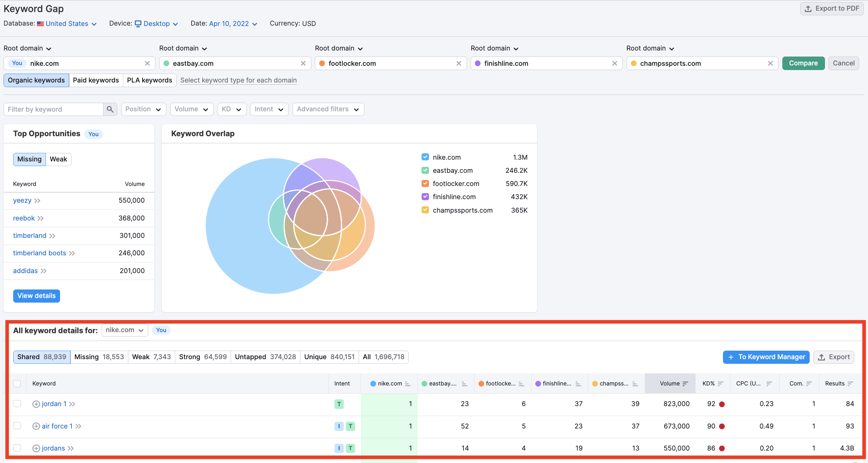The width and height of the screenshot is (868, 463).
Task: Select the Weak opportunities tab
Action: tap(58, 159)
